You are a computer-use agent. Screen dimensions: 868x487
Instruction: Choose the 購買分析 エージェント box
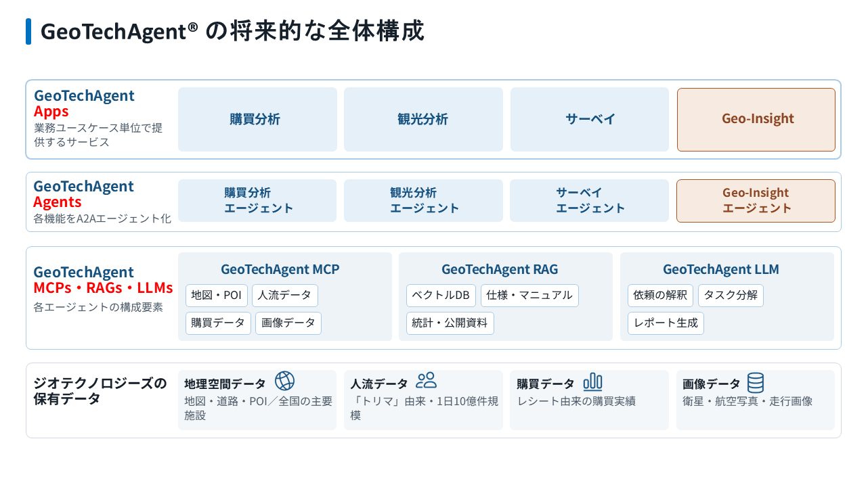(257, 200)
